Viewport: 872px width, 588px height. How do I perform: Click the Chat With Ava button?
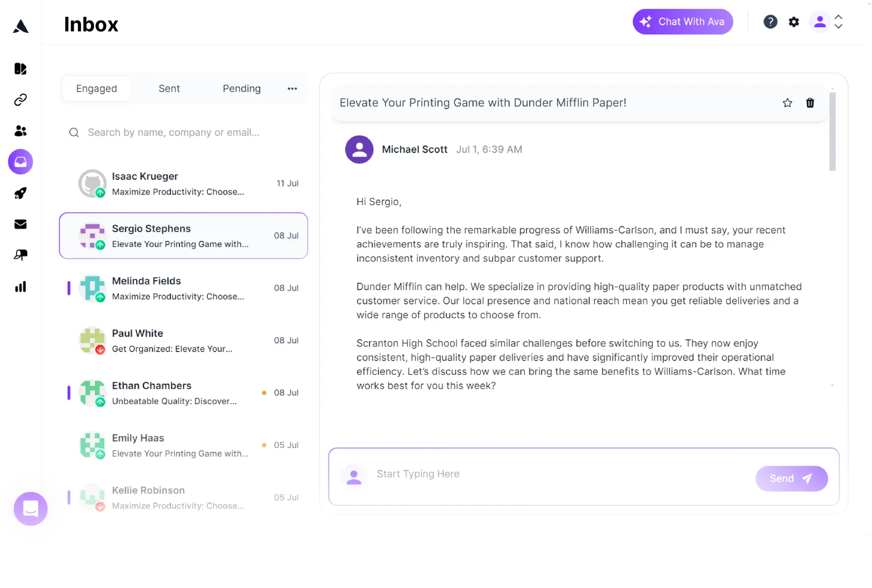[683, 22]
